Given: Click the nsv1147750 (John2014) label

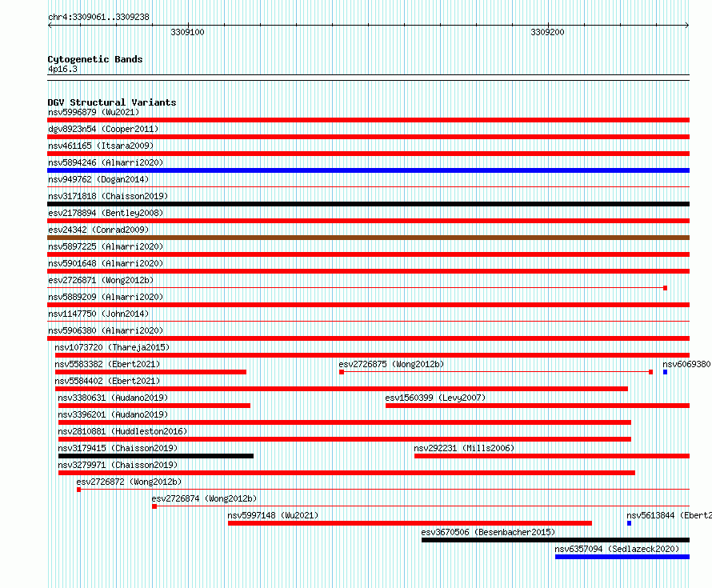Looking at the screenshot, I should (x=98, y=314).
